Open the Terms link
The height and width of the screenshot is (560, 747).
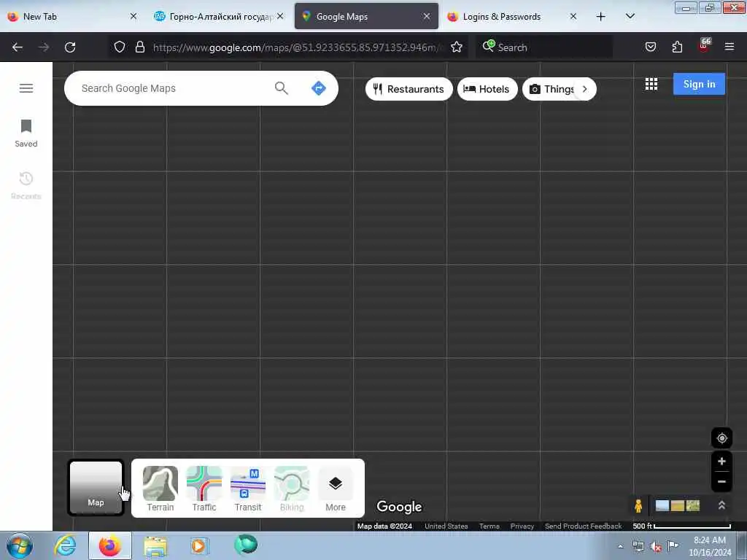489,526
